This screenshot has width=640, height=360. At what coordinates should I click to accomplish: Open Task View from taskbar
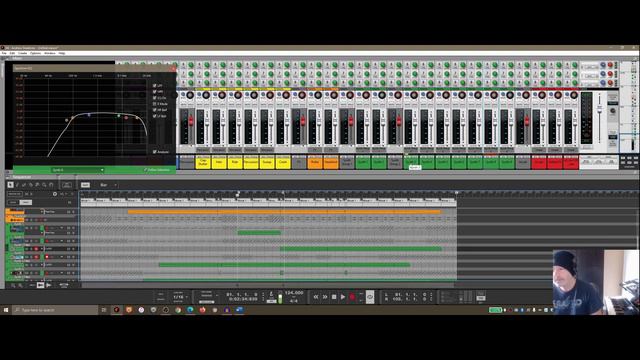pyautogui.click(x=104, y=310)
